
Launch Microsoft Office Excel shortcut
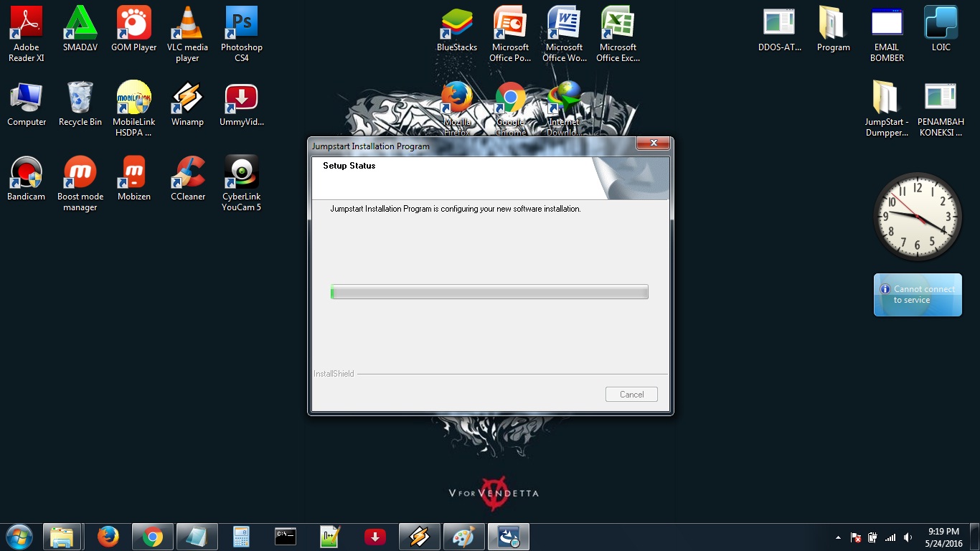pyautogui.click(x=618, y=34)
